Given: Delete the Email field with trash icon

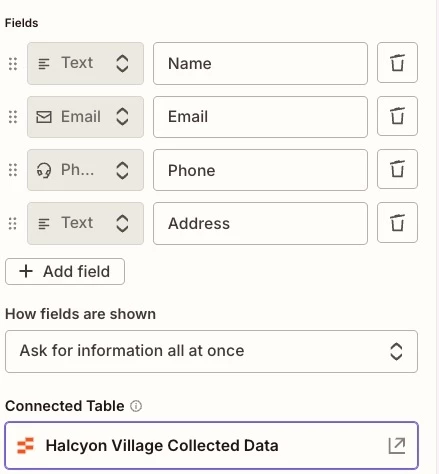Looking at the screenshot, I should [x=397, y=116].
